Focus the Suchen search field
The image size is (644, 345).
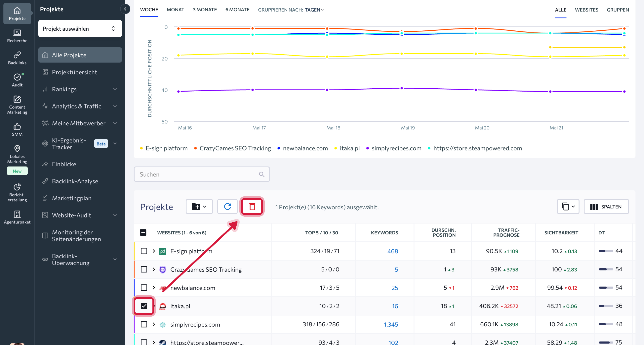click(x=201, y=174)
